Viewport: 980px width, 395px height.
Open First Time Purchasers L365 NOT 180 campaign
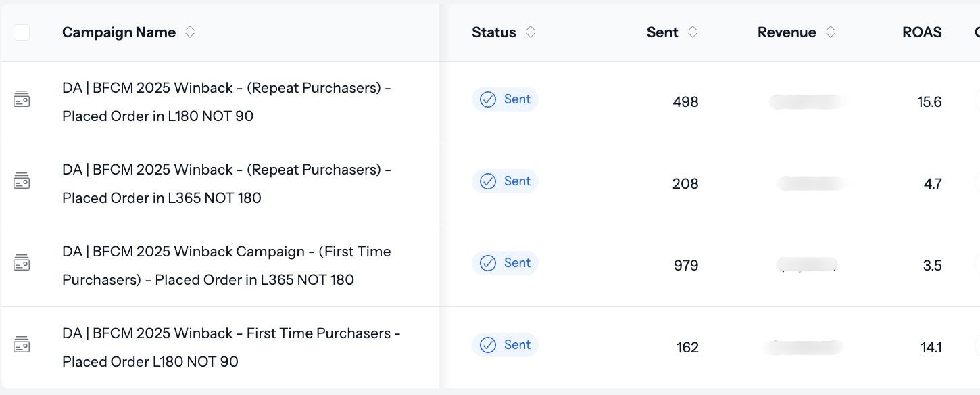226,265
